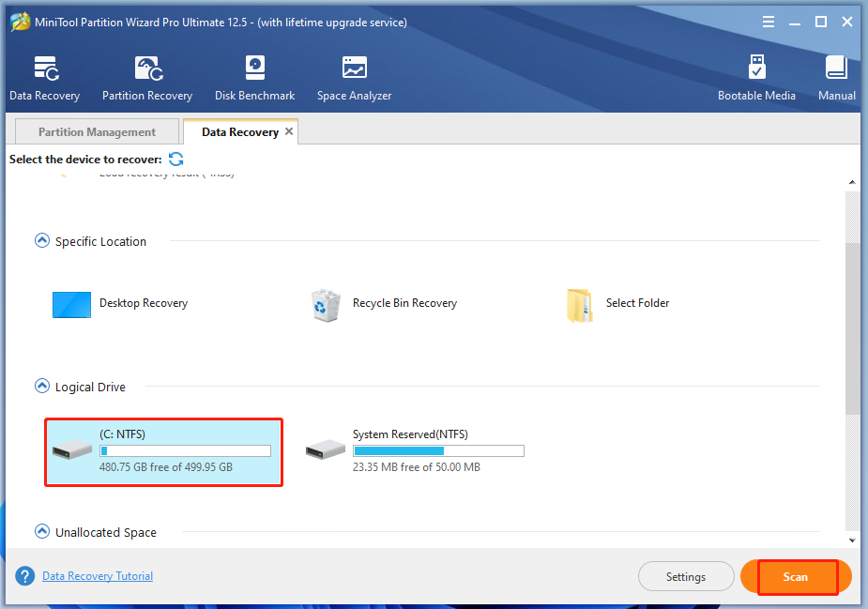Image resolution: width=868 pixels, height=609 pixels.
Task: Start the Space Analyzer tool
Action: 355,78
